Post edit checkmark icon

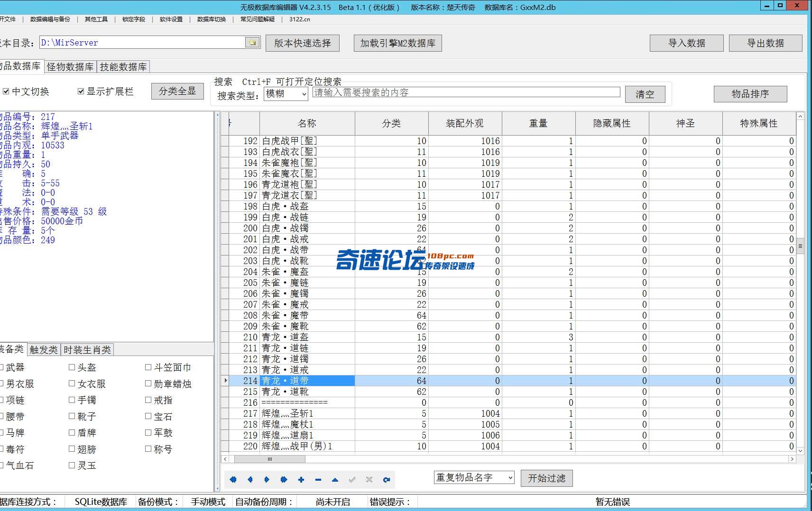(x=352, y=480)
